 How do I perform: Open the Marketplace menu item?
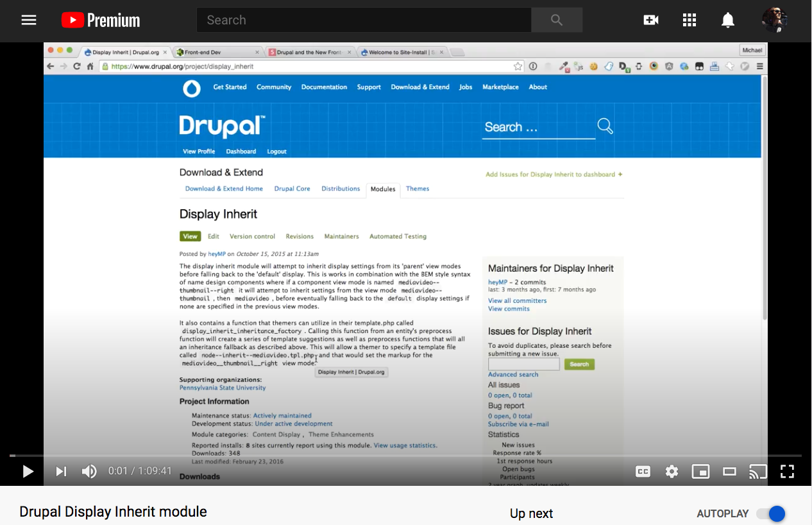point(500,87)
